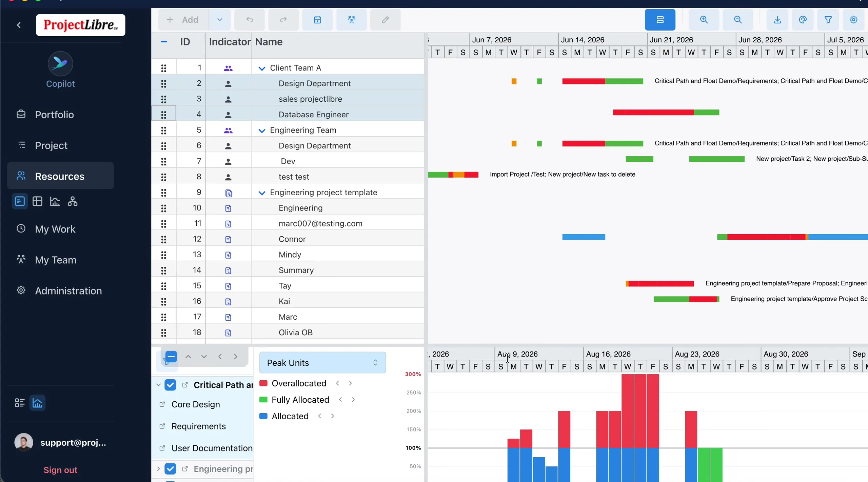Click the zoom in magnifier icon
Screen dimensions: 868x482
coord(704,20)
